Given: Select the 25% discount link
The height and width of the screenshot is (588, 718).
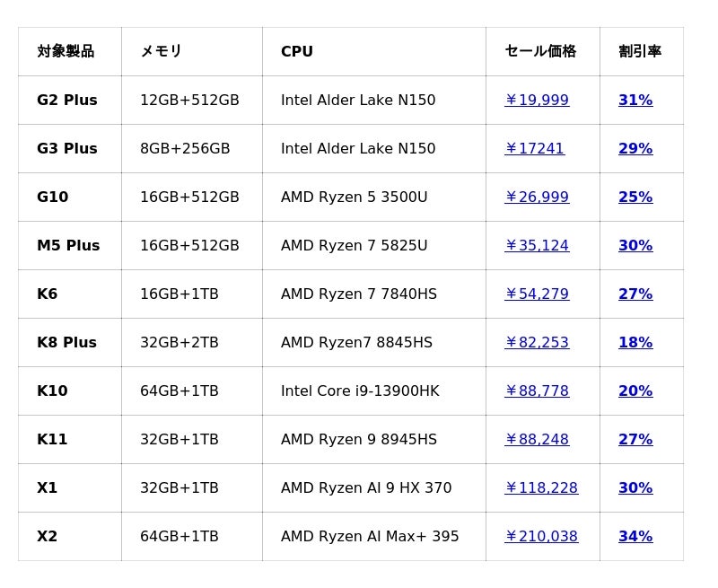Looking at the screenshot, I should (635, 197).
